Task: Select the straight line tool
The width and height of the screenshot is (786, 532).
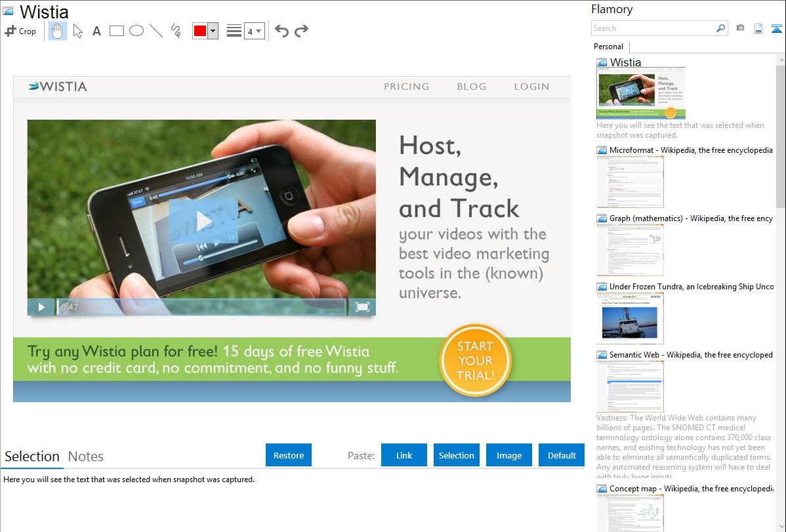Action: (x=156, y=31)
